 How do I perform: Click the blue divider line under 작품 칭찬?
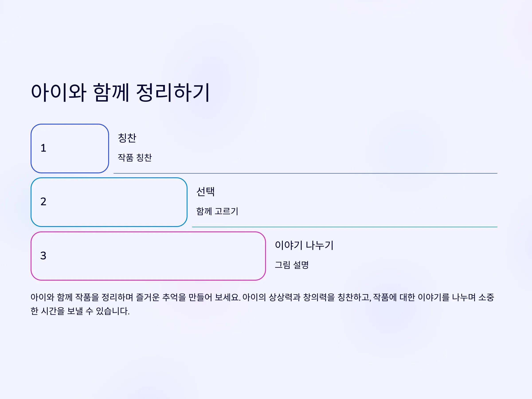tap(305, 173)
